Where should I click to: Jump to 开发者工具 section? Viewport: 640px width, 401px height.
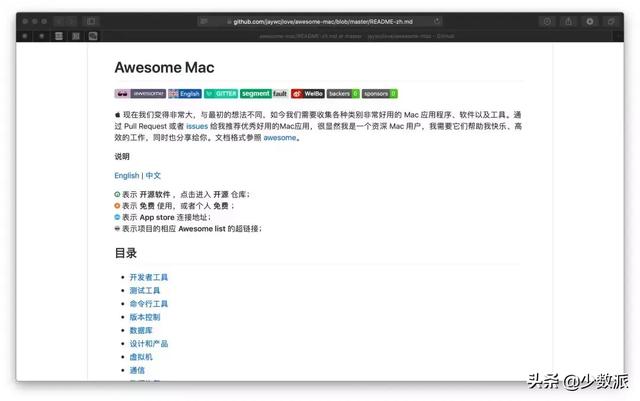(149, 277)
